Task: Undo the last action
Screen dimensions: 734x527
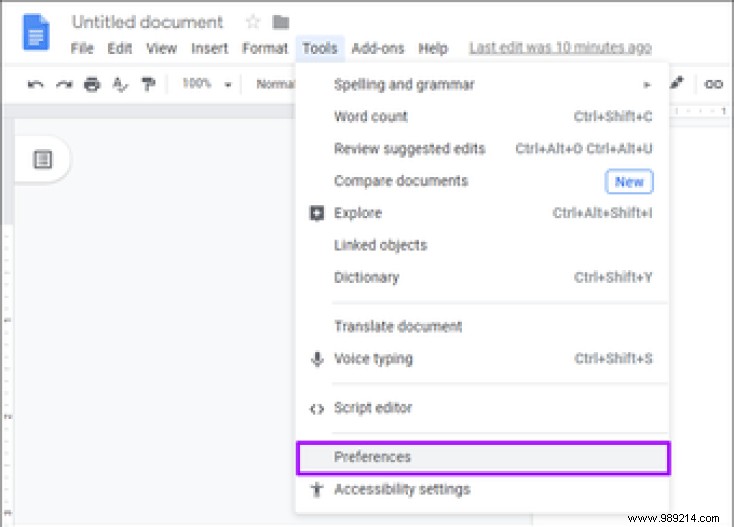Action: click(x=36, y=84)
